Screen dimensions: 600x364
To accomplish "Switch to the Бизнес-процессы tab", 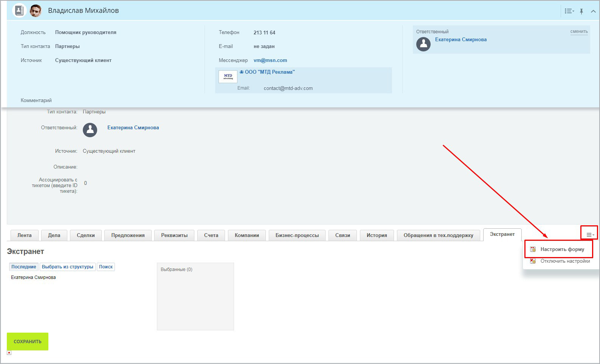I will pyautogui.click(x=297, y=235).
